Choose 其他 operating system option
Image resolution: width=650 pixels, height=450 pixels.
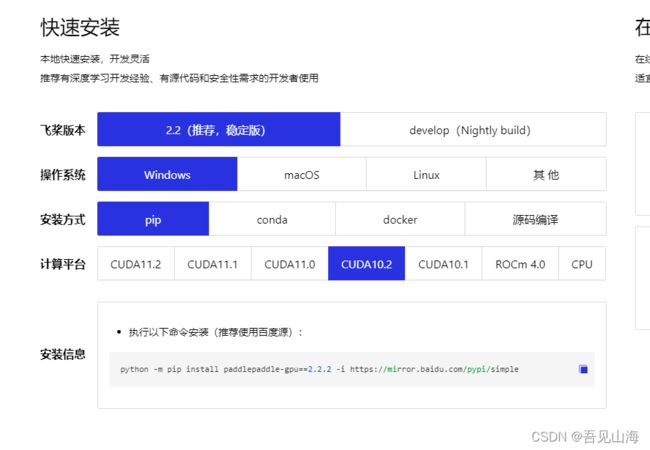click(546, 174)
